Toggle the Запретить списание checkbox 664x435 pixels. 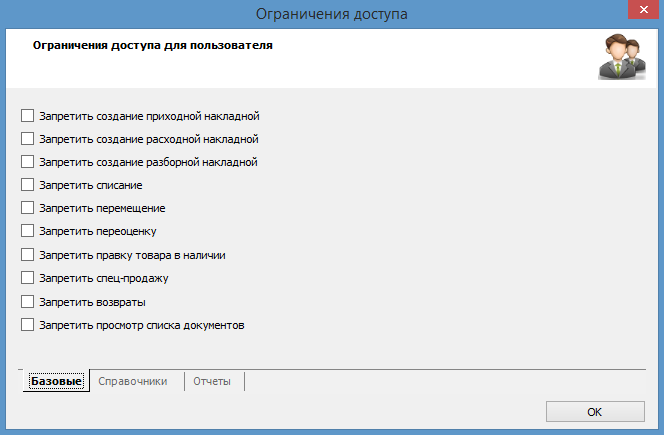click(x=28, y=185)
